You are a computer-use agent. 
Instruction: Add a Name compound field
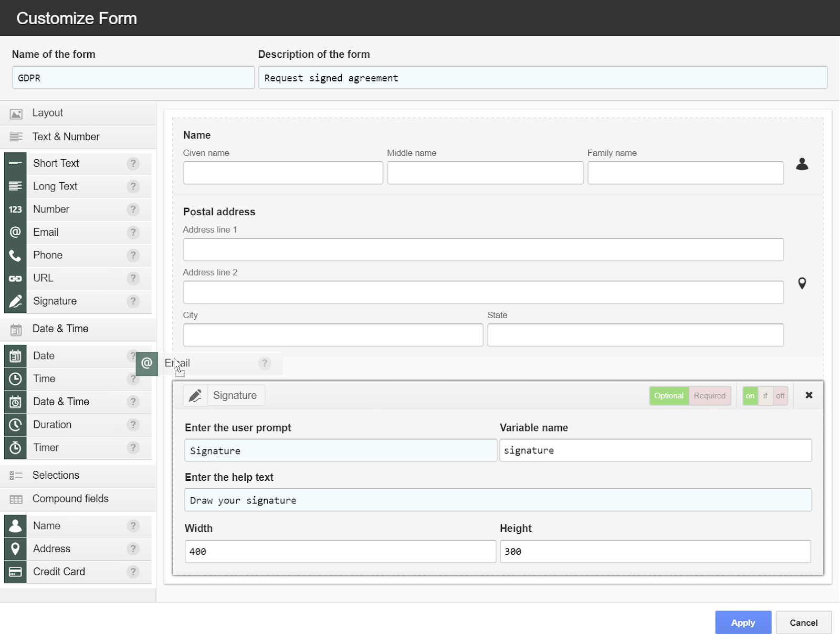tap(78, 526)
